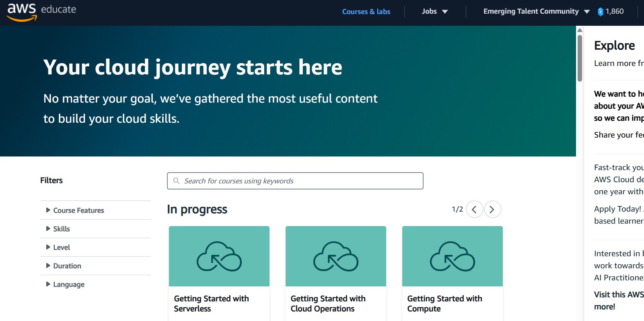
Task: Go to next In progress page
Action: pos(492,209)
